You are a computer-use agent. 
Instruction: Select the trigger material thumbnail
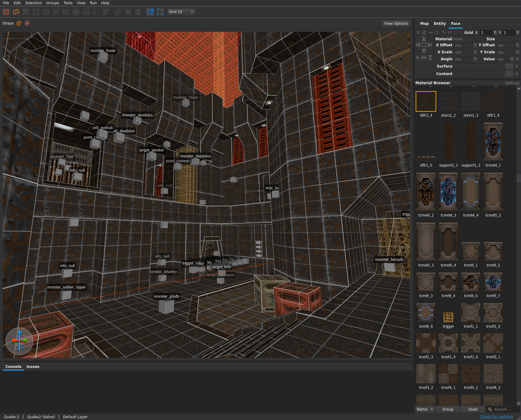pyautogui.click(x=448, y=317)
